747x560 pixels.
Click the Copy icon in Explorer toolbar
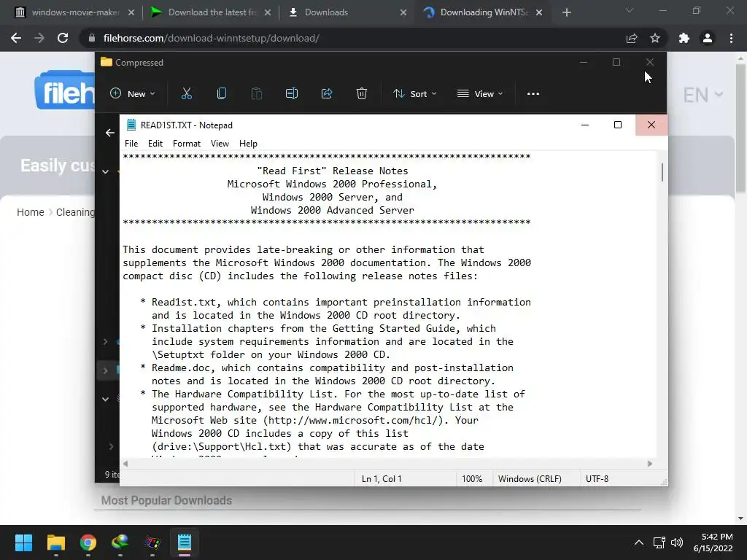[222, 94]
